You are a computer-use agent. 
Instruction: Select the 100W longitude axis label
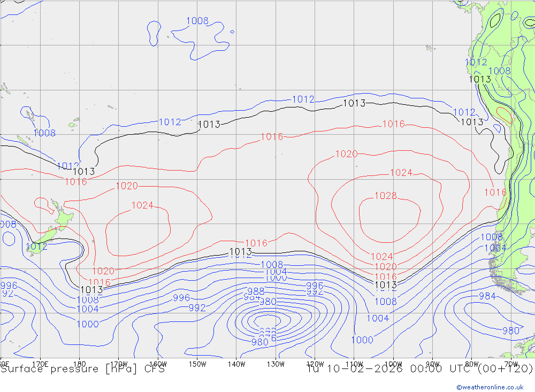pyautogui.click(x=393, y=364)
